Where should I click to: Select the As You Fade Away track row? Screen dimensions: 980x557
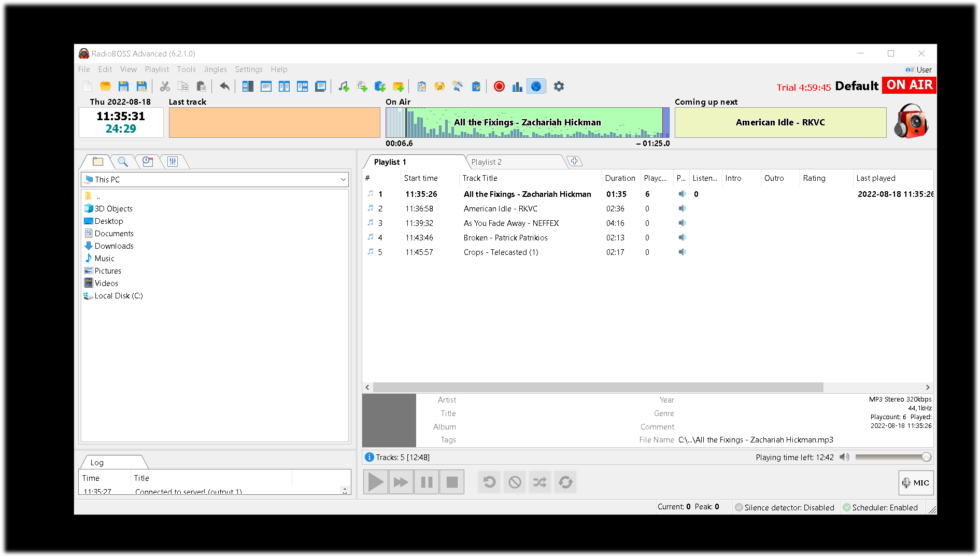click(x=510, y=223)
